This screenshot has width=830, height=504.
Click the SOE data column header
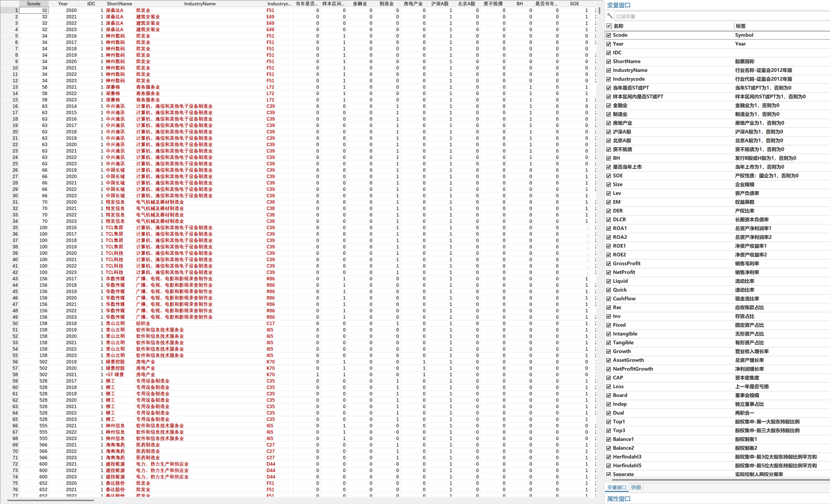(574, 4)
